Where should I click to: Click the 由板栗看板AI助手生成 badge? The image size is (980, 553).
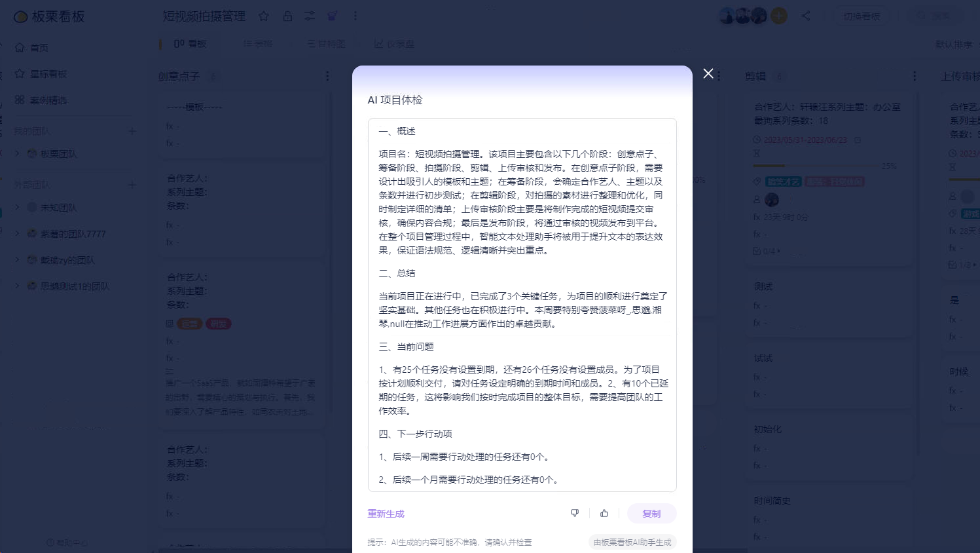tap(632, 543)
